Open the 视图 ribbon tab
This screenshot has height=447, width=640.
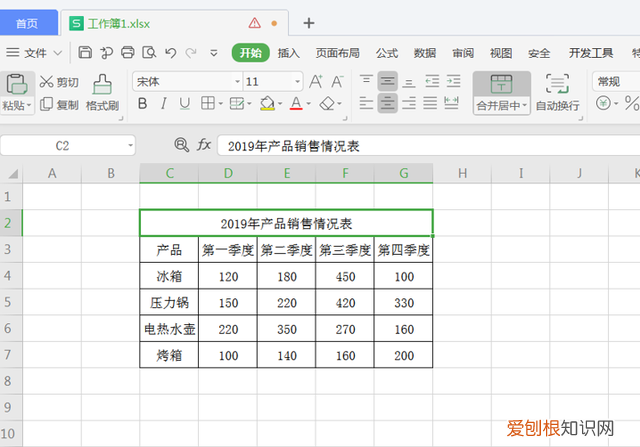coord(501,53)
